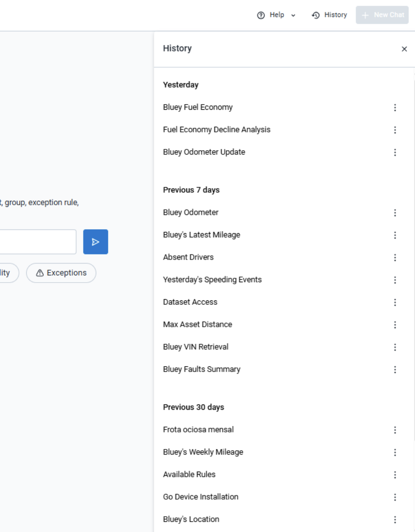Viewport: 415px width, 532px height.
Task: Open the Bluey Odometer Update chat
Action: tap(204, 152)
